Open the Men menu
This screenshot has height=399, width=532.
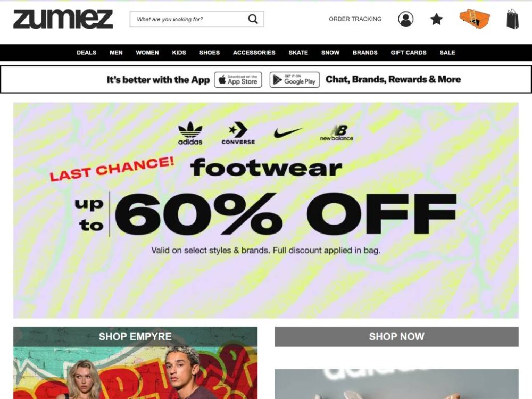click(116, 53)
